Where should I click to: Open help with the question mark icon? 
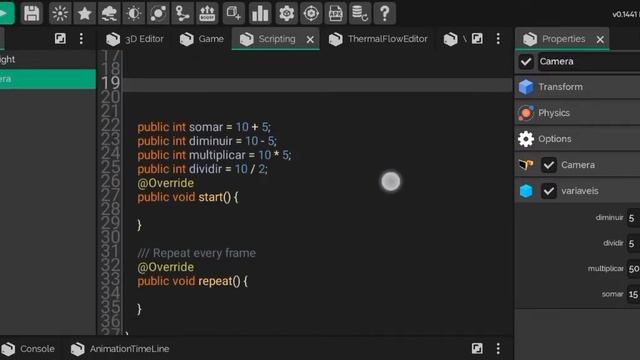[384, 13]
